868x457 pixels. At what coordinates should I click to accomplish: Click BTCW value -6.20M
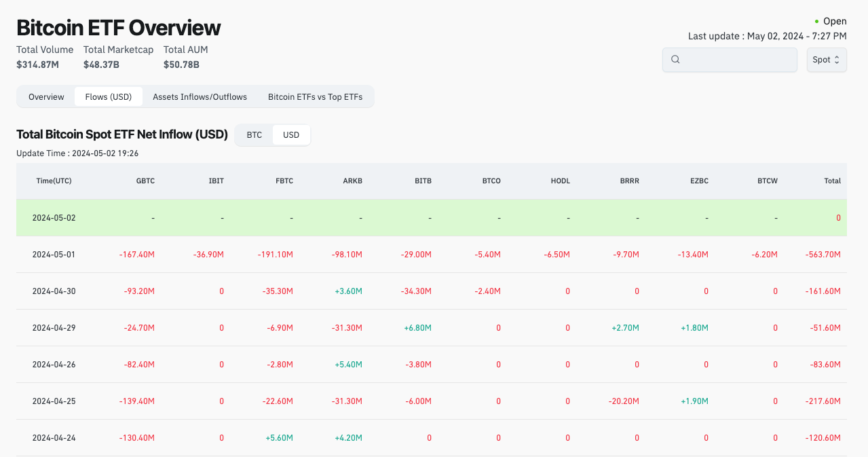[765, 255]
